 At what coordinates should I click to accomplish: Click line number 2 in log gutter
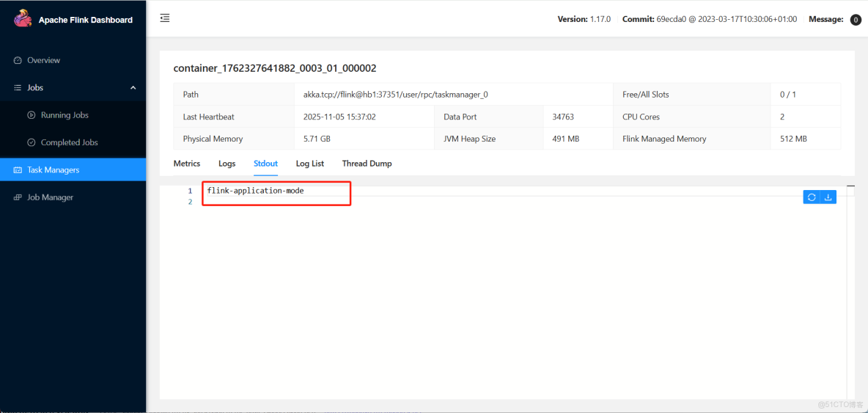[190, 202]
